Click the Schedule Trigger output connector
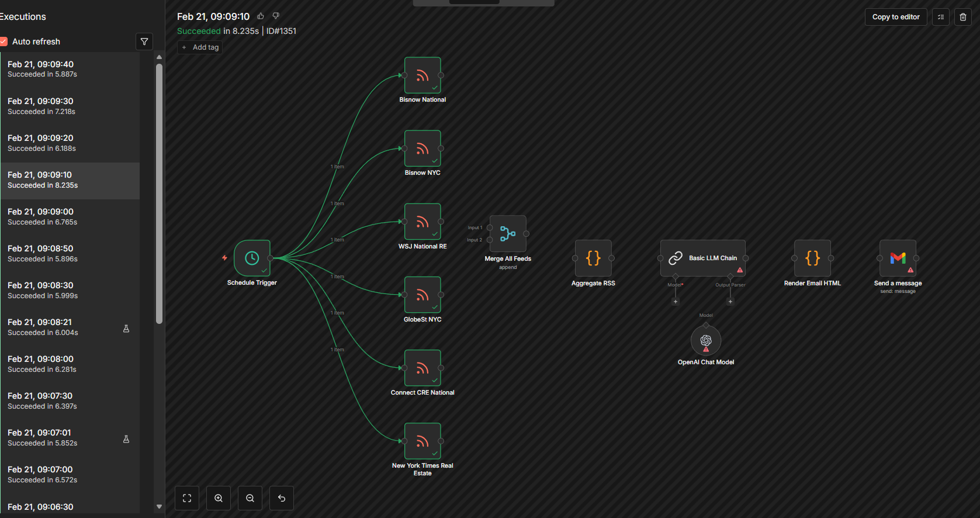The height and width of the screenshot is (518, 980). 270,258
